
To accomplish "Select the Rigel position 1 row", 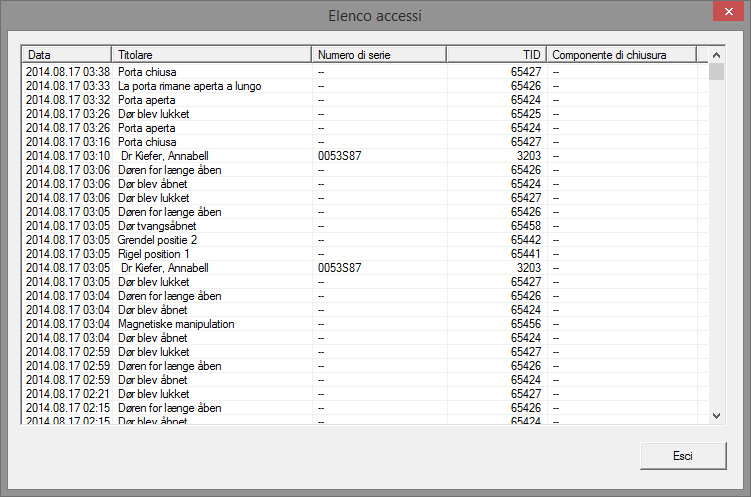I will tap(154, 254).
